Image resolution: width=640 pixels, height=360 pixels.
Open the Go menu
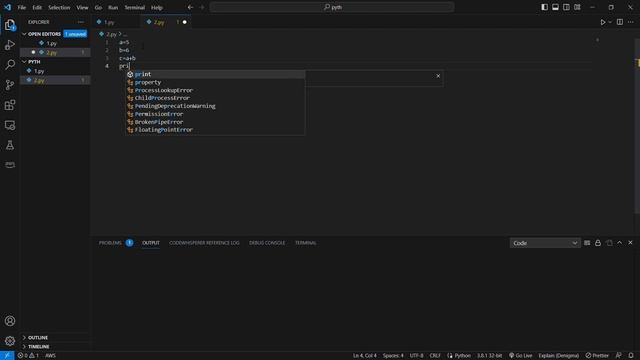98,7
